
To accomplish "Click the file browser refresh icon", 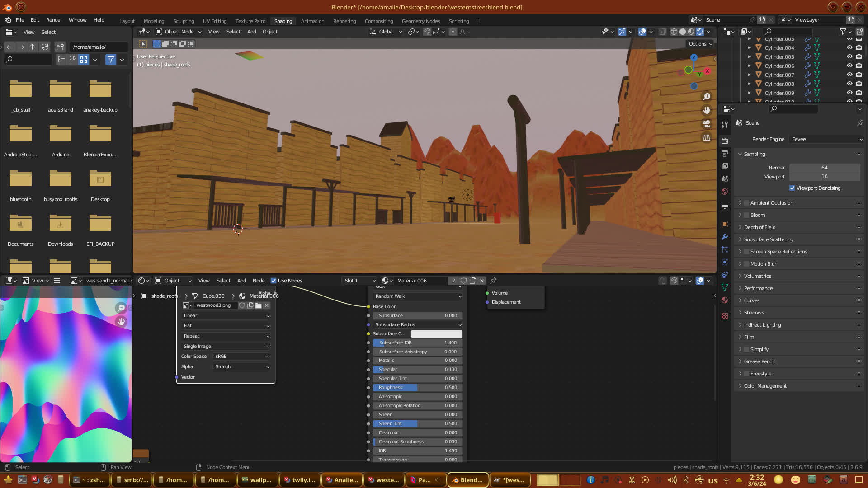I will [44, 47].
